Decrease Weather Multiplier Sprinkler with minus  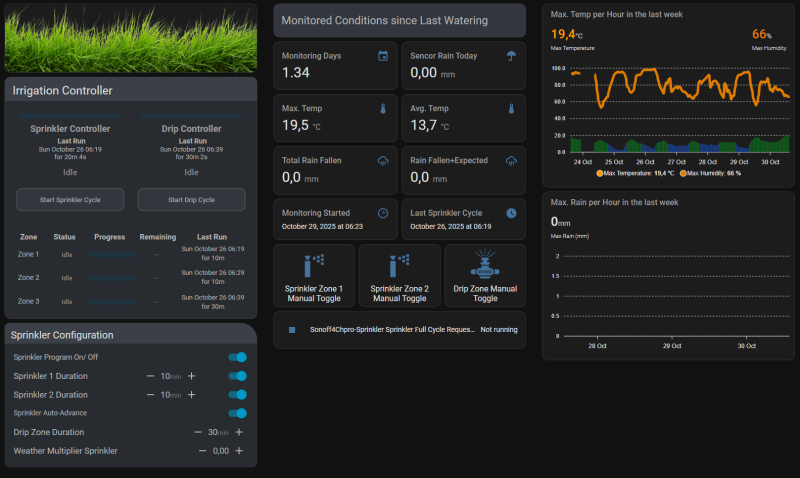click(203, 451)
